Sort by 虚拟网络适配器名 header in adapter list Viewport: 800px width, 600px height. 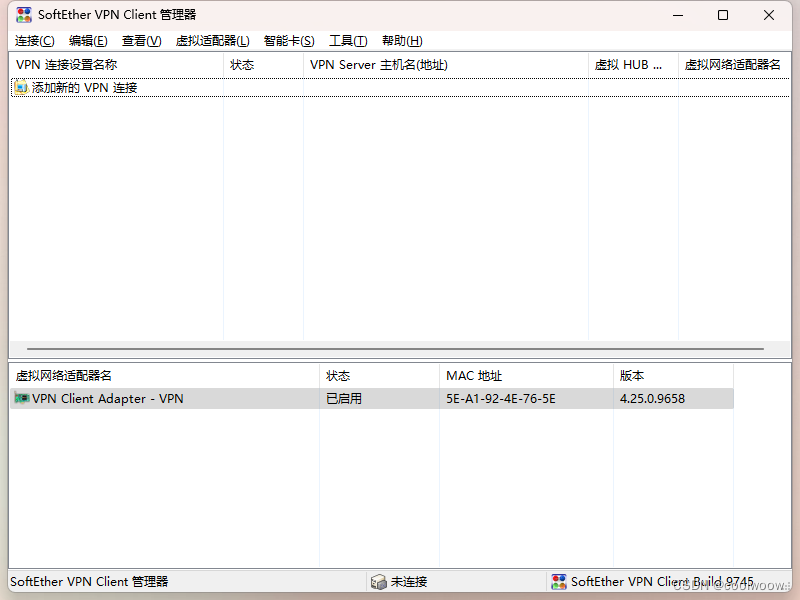[x=164, y=376]
